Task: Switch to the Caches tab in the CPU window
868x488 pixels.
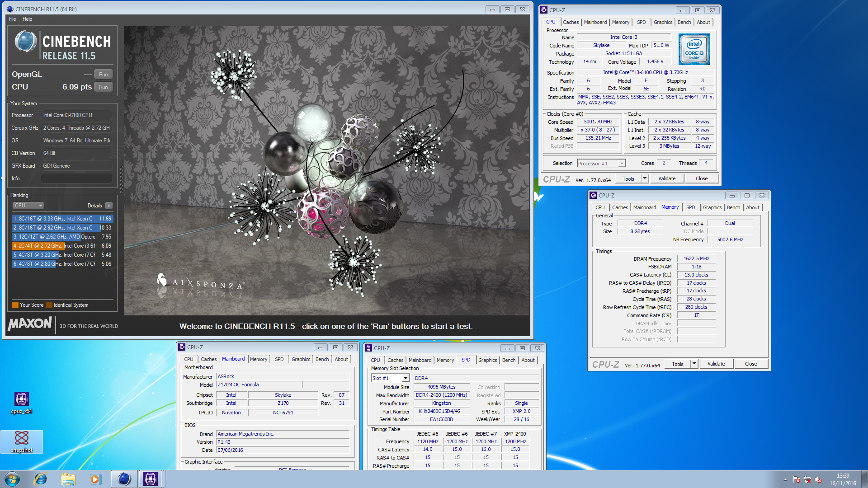Action: pyautogui.click(x=571, y=22)
